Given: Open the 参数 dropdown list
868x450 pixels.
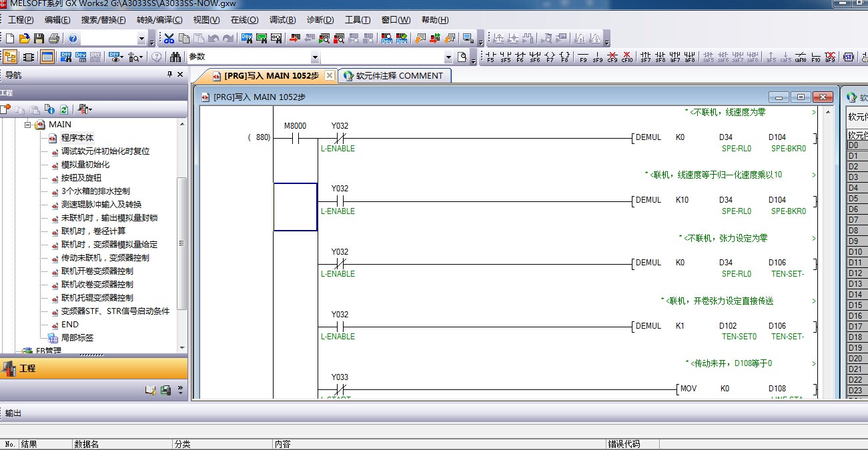Looking at the screenshot, I should pyautogui.click(x=315, y=57).
